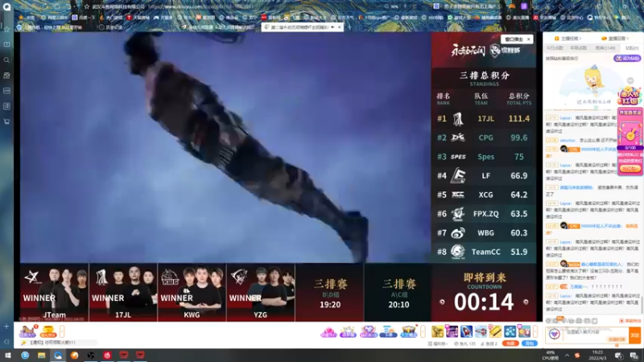Select the pink heart gift icon
The image size is (644, 362).
point(328,331)
